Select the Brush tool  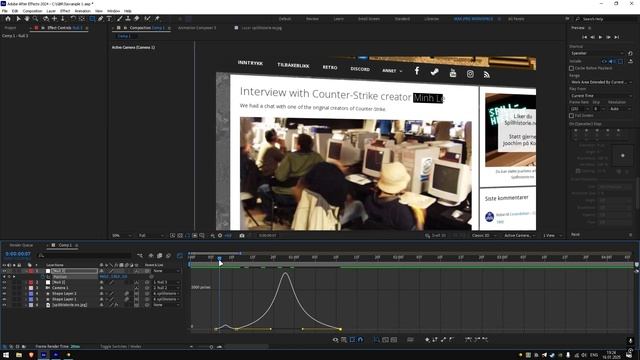pos(120,19)
